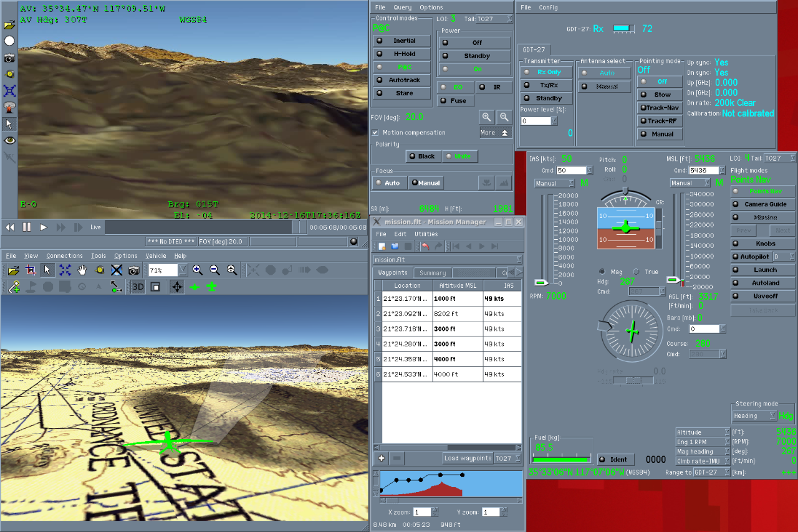Select the True heading radio button

(636, 272)
